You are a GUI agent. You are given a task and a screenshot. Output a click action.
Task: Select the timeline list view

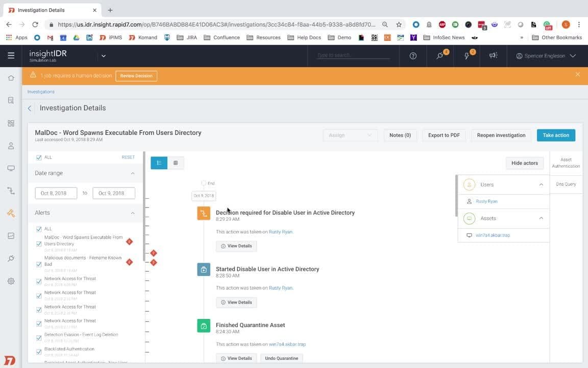pos(159,163)
